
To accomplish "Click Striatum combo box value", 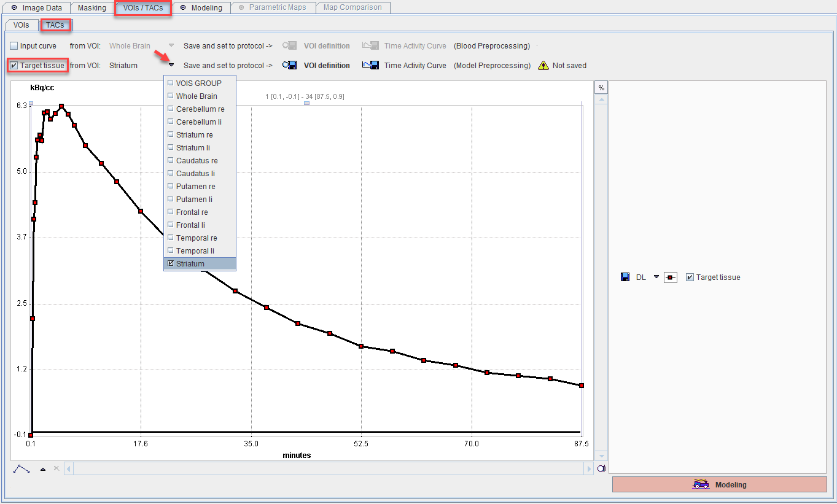I will click(123, 66).
